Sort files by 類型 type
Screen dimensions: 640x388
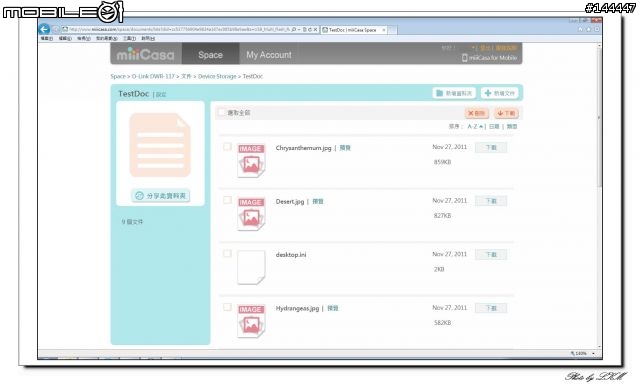click(x=512, y=126)
